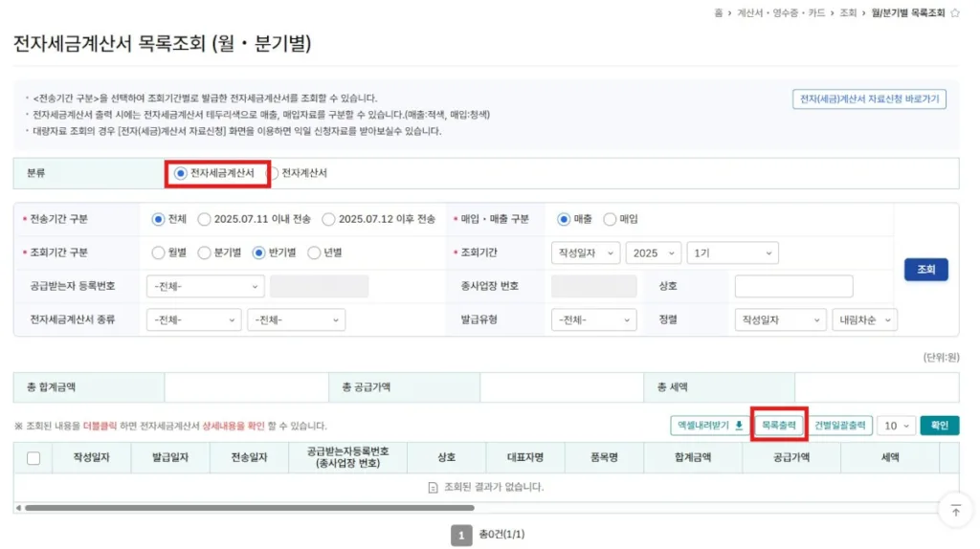Open the 작성일자 dropdown in 조회기간
This screenshot has width=980, height=549.
(586, 253)
